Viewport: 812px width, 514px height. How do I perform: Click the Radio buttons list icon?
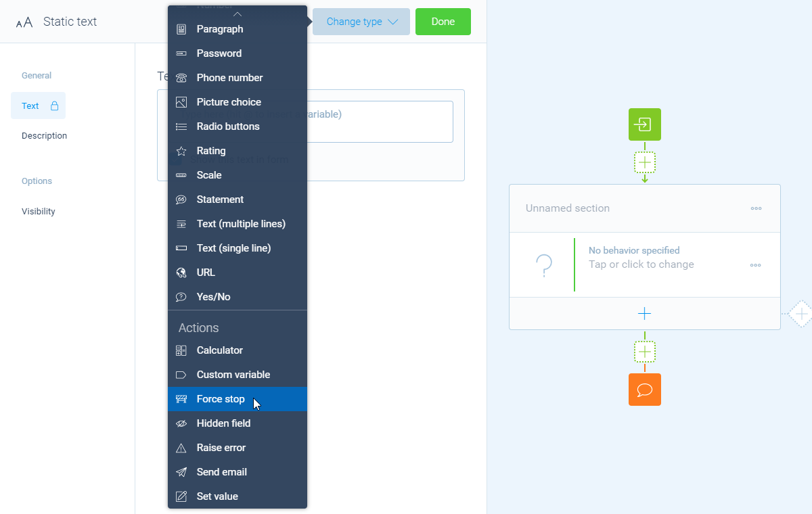[x=181, y=126]
